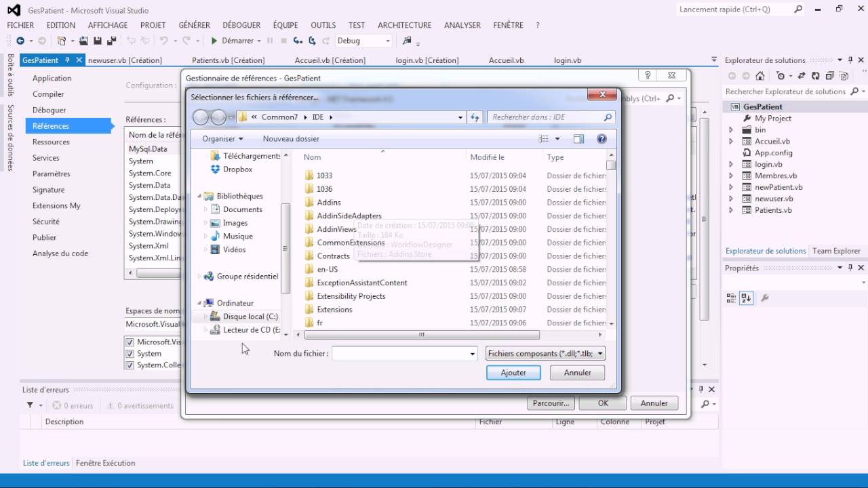Viewport: 868px width, 488px height.
Task: Click the OK button in Reference Manager
Action: click(x=603, y=403)
